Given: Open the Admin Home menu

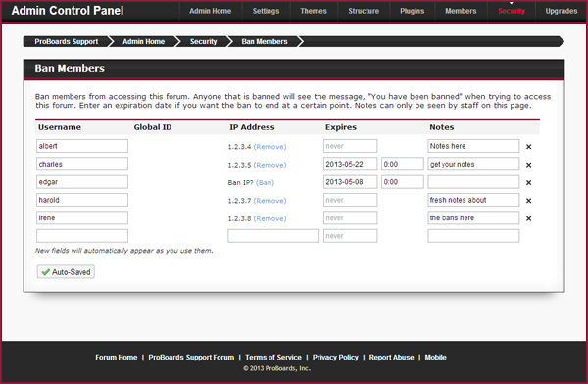Looking at the screenshot, I should [210, 11].
